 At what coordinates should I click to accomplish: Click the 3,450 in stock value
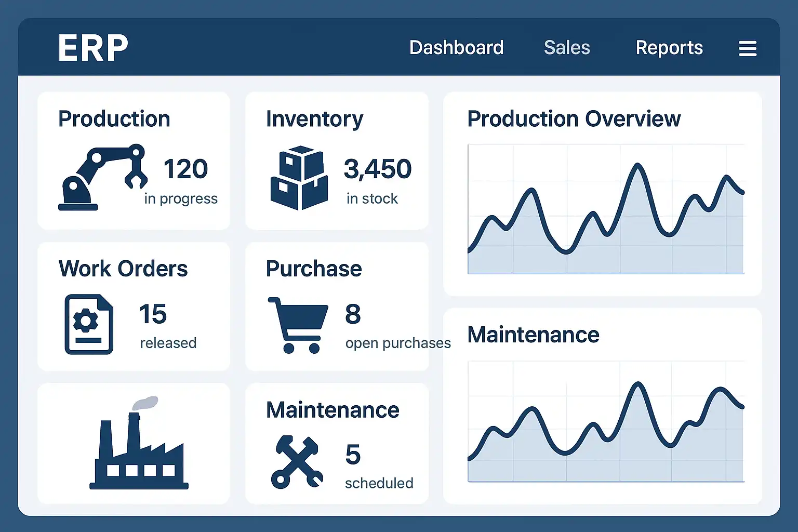(x=378, y=169)
